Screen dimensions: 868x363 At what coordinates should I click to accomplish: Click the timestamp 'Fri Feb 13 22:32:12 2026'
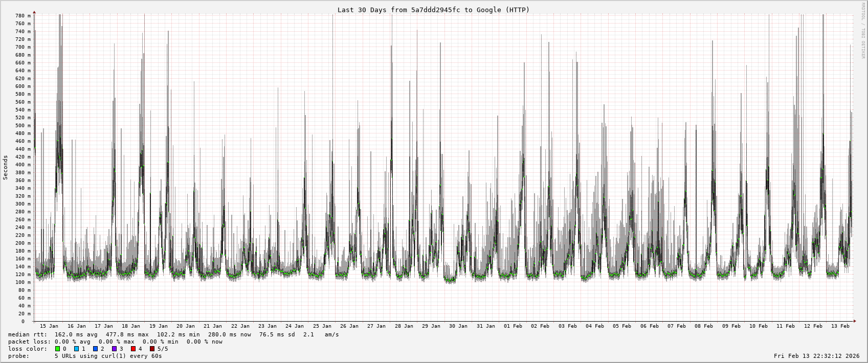[x=816, y=356]
